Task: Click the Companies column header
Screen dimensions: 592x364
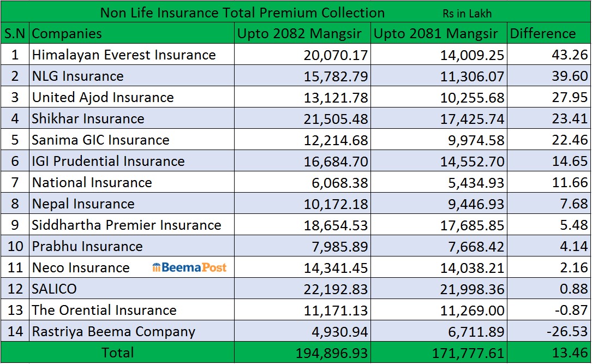Action: pos(67,33)
